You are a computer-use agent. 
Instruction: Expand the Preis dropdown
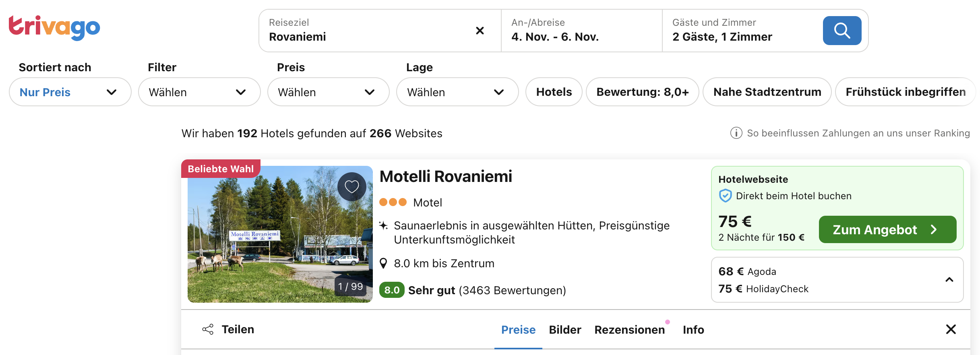328,92
